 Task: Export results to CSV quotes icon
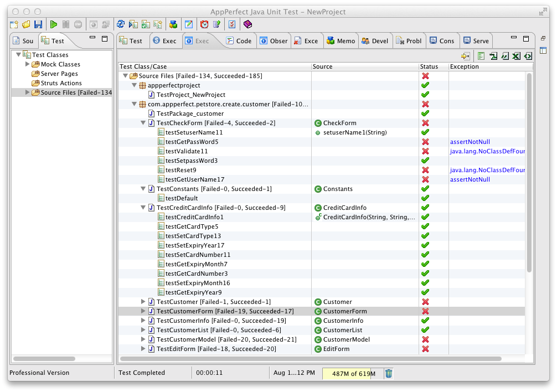coord(505,56)
